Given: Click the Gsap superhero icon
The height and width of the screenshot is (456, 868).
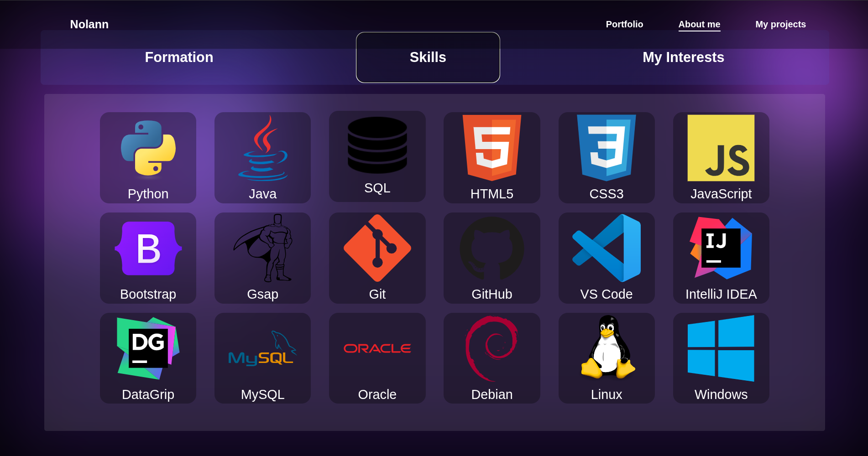Looking at the screenshot, I should click(263, 248).
